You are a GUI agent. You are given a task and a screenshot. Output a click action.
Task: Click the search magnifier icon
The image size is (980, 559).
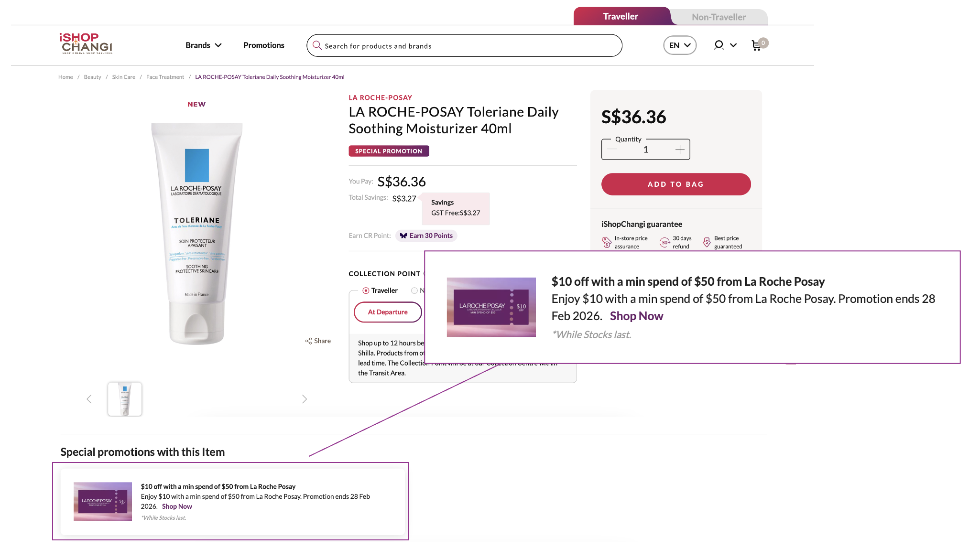[x=317, y=45]
